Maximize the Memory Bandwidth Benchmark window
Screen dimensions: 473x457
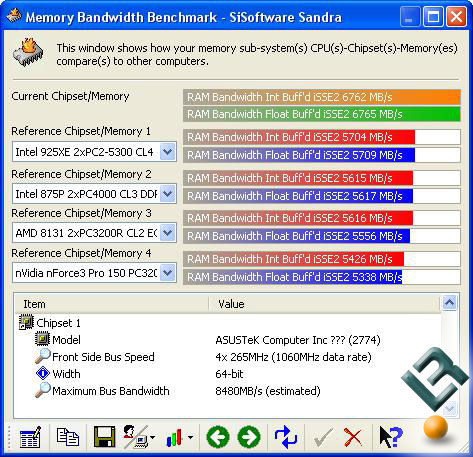point(433,17)
